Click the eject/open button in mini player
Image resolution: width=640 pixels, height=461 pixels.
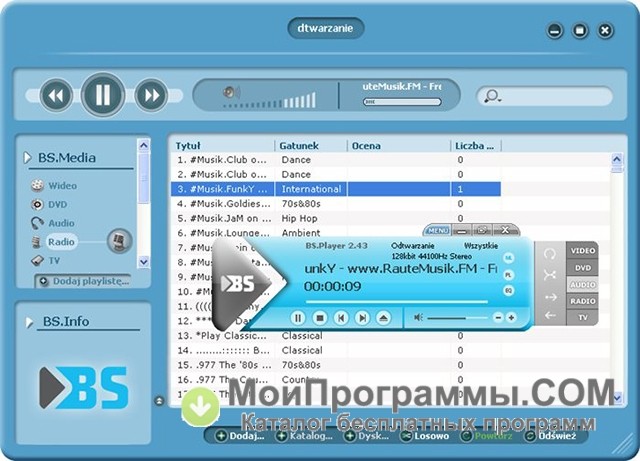click(x=383, y=318)
